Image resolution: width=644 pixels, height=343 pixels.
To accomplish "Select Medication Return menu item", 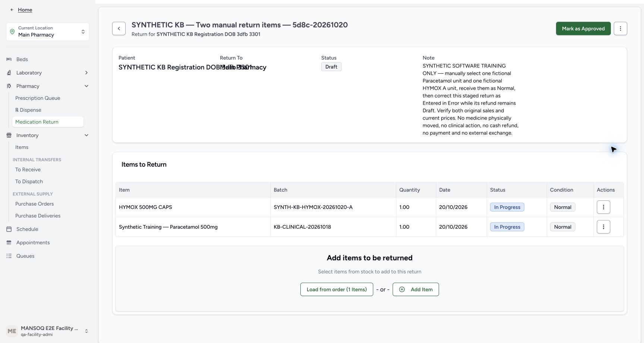I will [x=48, y=122].
